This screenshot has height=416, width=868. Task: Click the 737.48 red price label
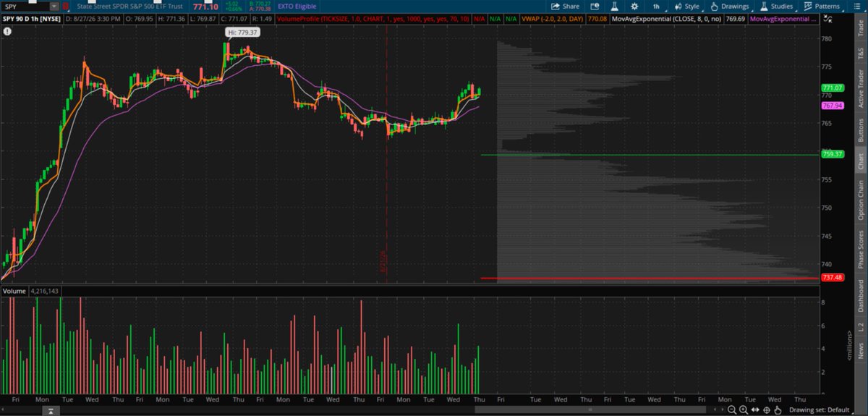pyautogui.click(x=833, y=278)
